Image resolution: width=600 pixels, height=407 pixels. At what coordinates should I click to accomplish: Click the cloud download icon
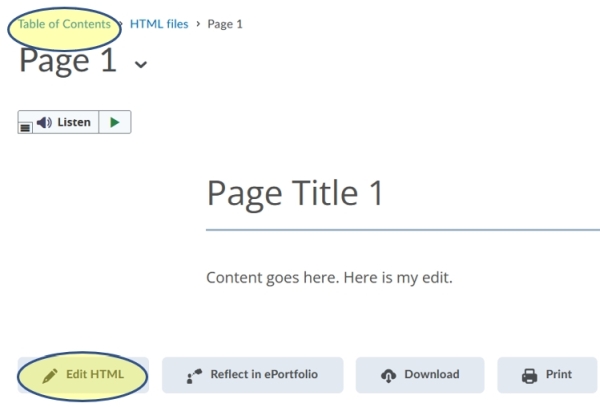click(389, 376)
